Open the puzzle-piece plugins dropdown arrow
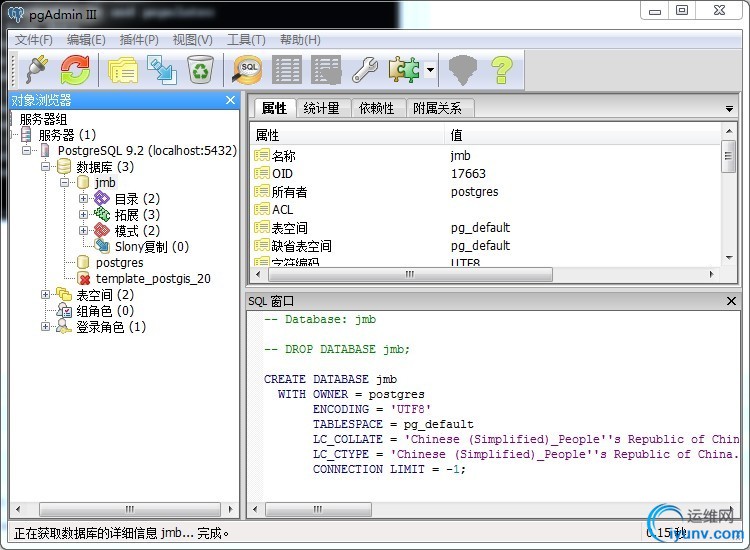The image size is (750, 550). pos(430,70)
